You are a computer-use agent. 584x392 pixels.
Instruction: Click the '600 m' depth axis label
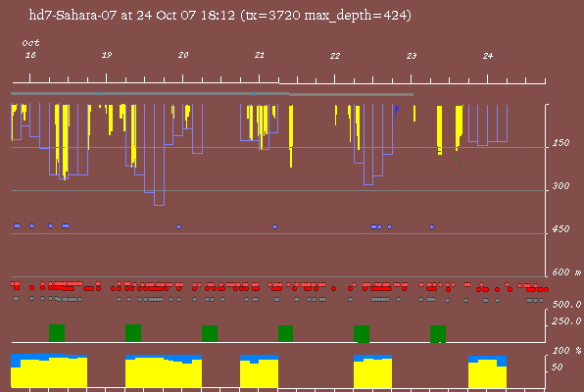coord(566,272)
